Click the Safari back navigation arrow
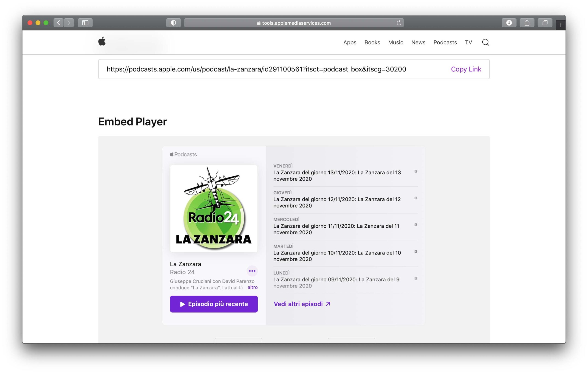The image size is (588, 373). [58, 23]
